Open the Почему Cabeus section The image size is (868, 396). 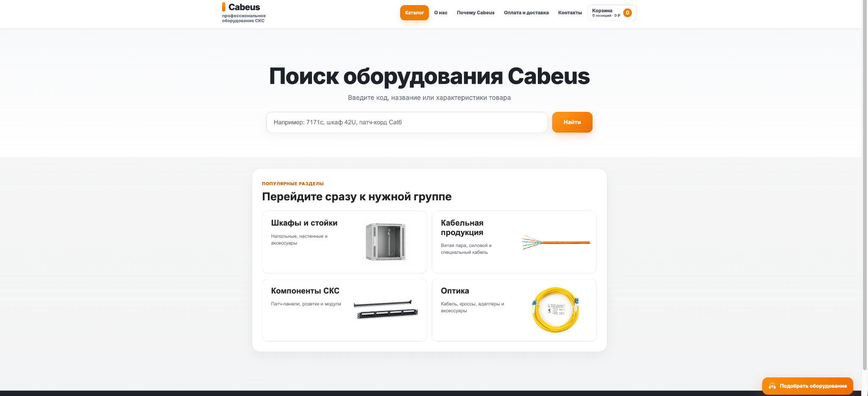click(x=476, y=13)
